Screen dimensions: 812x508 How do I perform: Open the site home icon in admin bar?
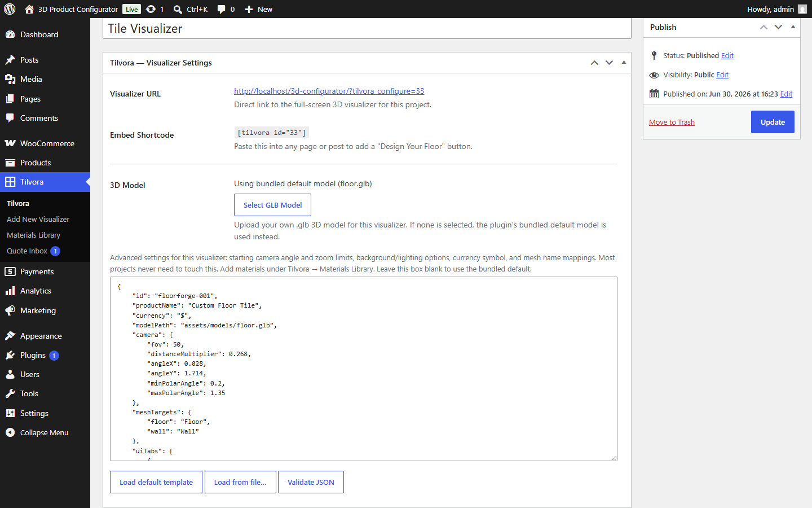pyautogui.click(x=29, y=9)
